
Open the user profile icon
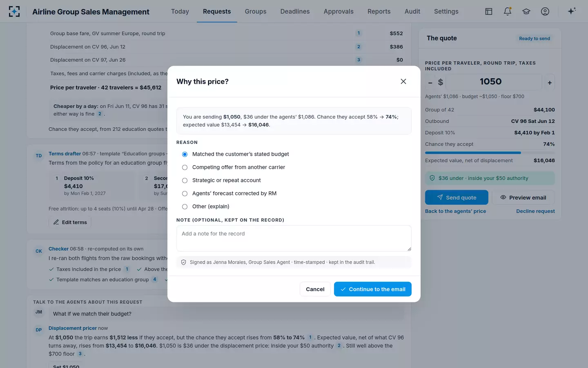(545, 11)
